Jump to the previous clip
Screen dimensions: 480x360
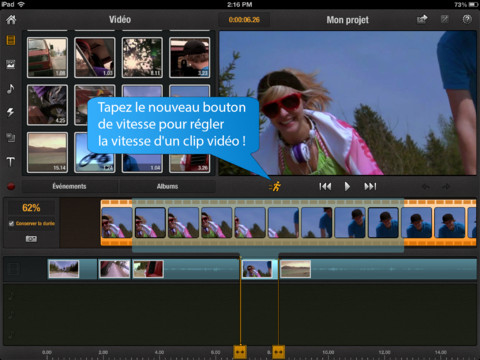[x=325, y=186]
